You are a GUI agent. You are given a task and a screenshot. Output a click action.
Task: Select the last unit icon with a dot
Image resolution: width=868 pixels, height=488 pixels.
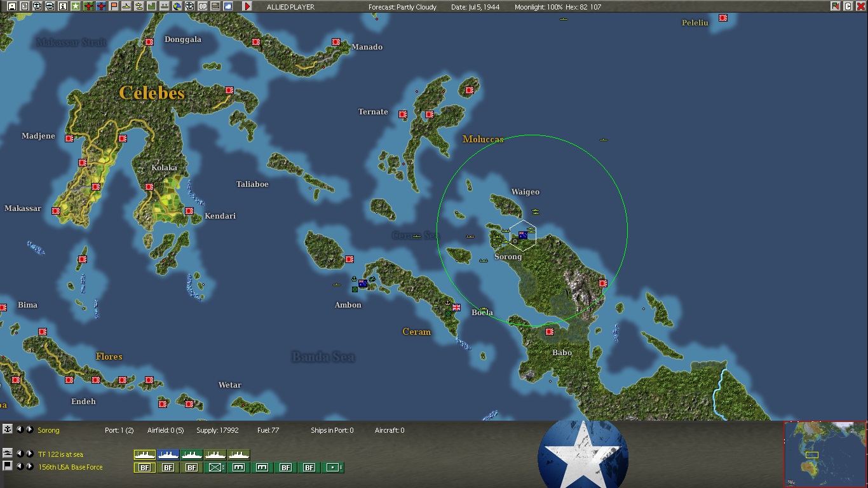pos(333,468)
